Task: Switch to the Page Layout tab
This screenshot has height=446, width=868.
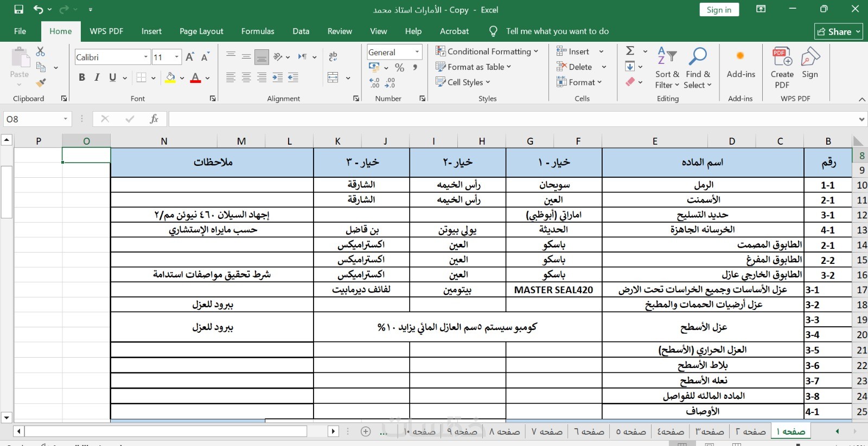Action: 201,31
